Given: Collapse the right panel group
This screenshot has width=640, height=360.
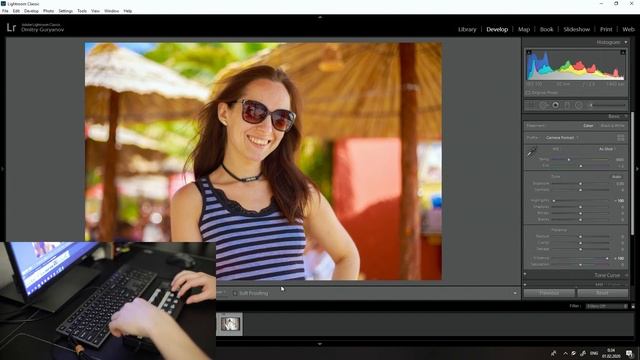Looking at the screenshot, I should coord(637,168).
